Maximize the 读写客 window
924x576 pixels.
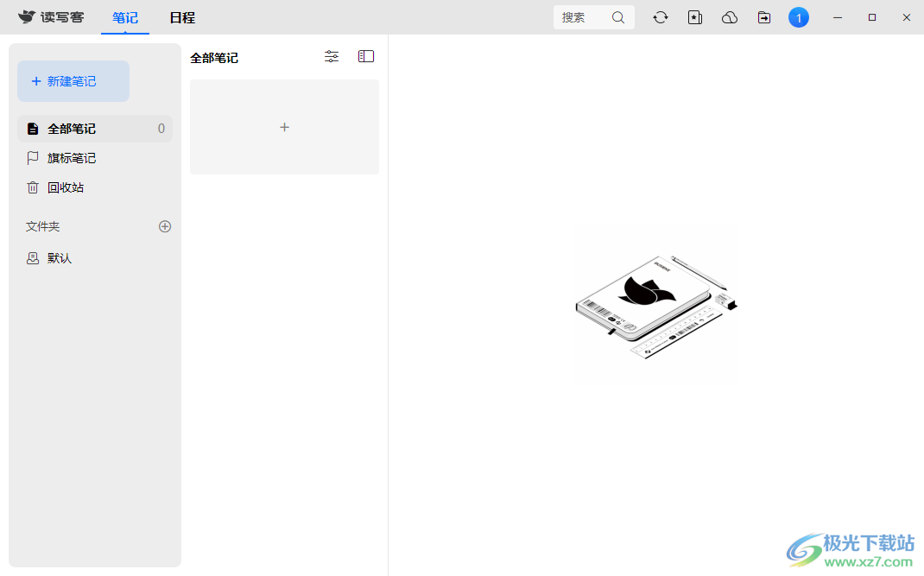[872, 17]
